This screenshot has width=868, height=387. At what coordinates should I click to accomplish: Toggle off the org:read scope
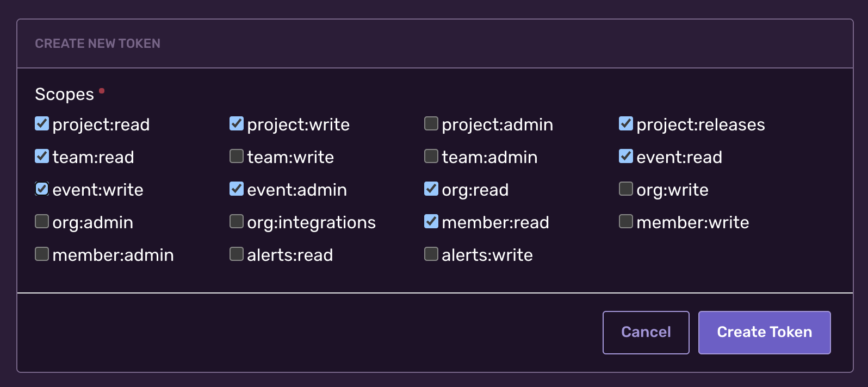tap(431, 189)
